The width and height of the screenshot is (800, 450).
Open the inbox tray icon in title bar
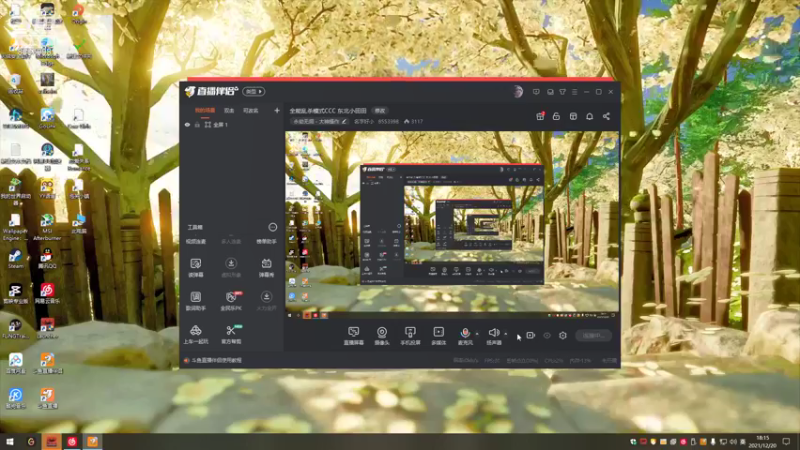pyautogui.click(x=550, y=92)
